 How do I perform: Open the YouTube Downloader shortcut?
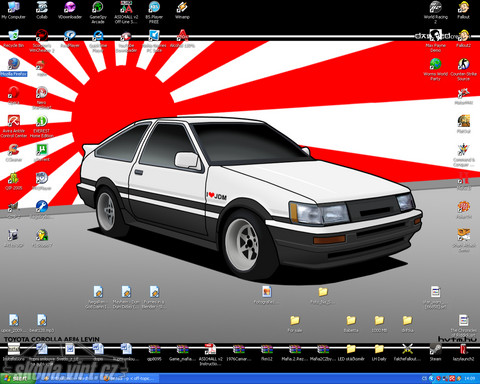[126, 41]
